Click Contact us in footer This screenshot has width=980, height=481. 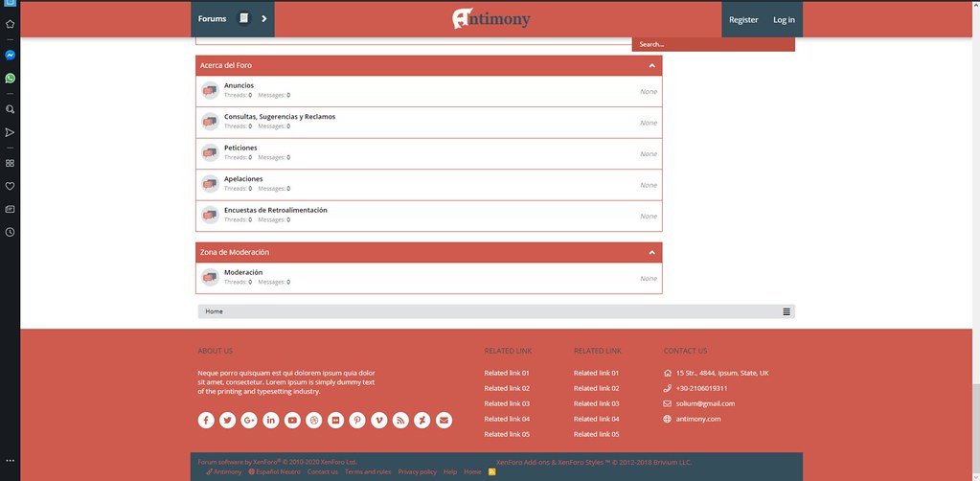[323, 471]
